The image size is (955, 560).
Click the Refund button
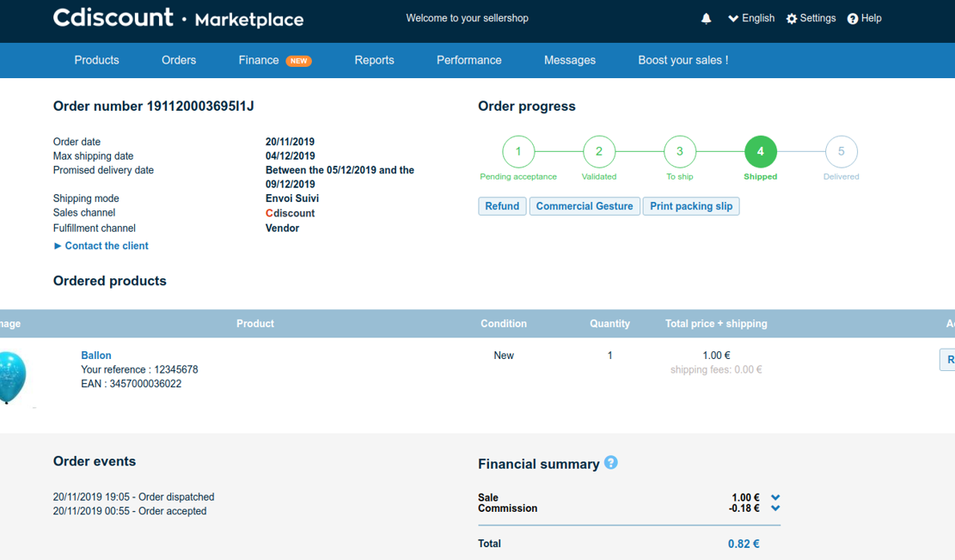tap(502, 206)
